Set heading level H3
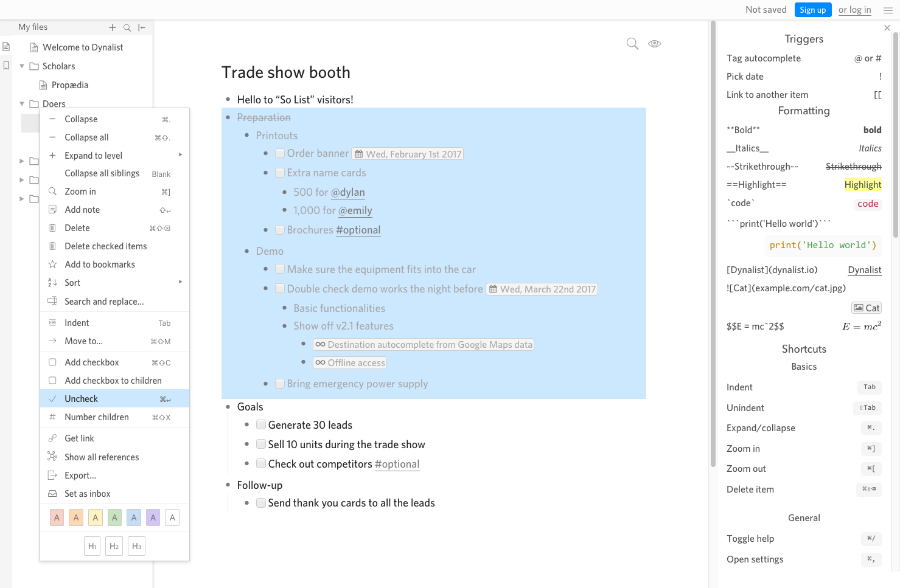900x588 pixels. [x=137, y=546]
